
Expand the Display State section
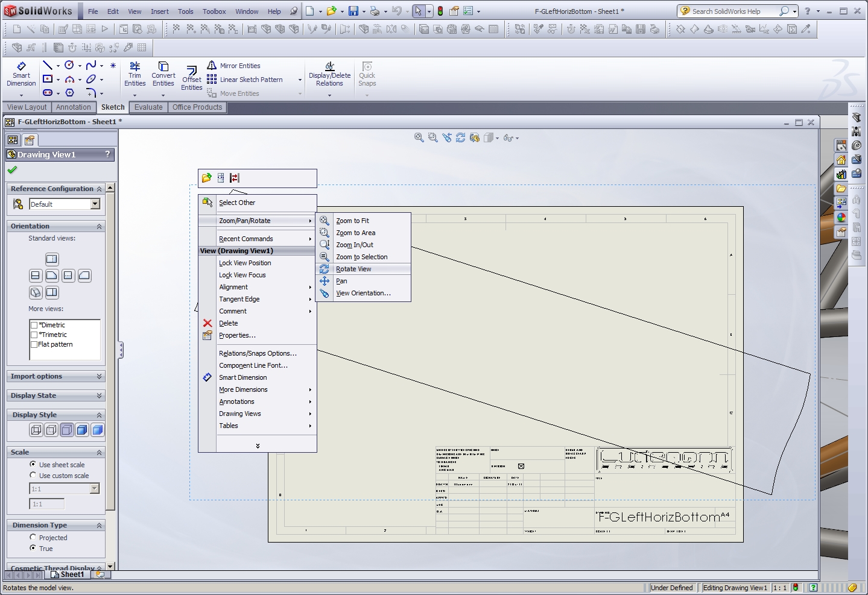pyautogui.click(x=55, y=395)
